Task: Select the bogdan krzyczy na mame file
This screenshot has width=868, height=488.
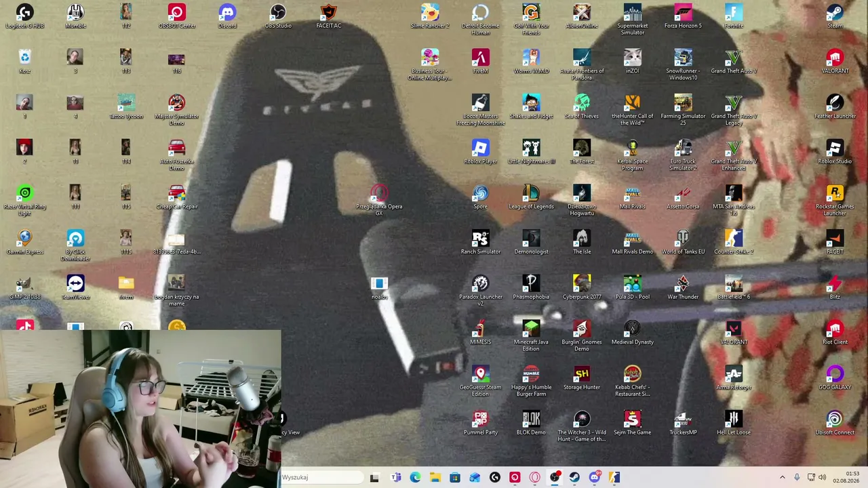Action: [x=176, y=291]
